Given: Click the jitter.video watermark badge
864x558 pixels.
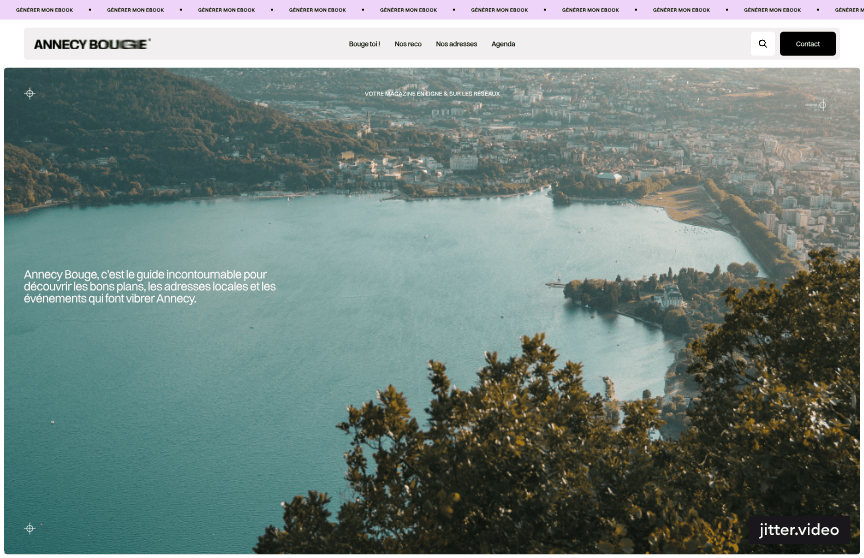Looking at the screenshot, I should tap(798, 530).
